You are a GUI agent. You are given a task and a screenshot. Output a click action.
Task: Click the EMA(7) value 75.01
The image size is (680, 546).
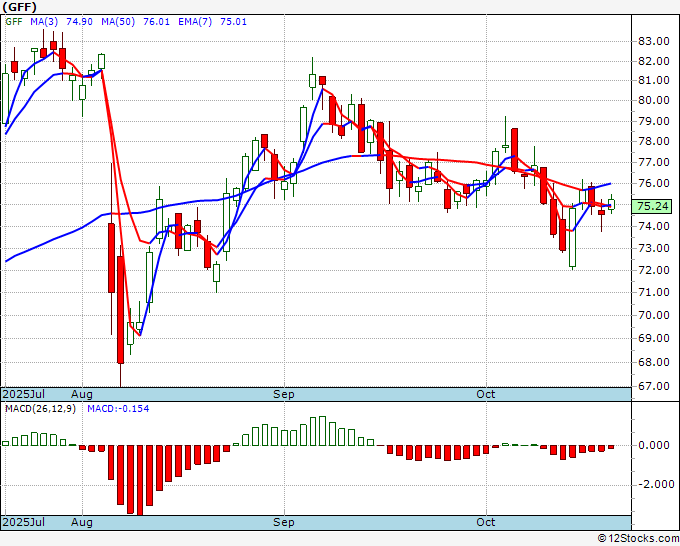(x=233, y=22)
